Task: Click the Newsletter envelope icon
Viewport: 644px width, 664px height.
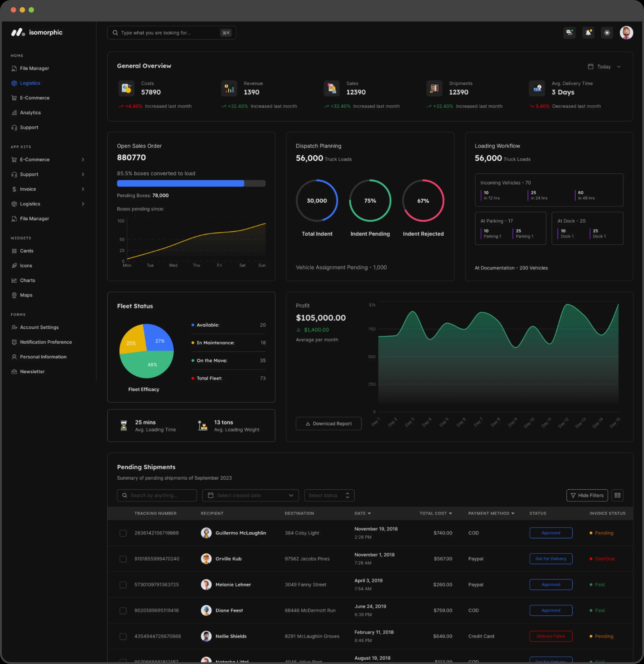Action: point(14,371)
